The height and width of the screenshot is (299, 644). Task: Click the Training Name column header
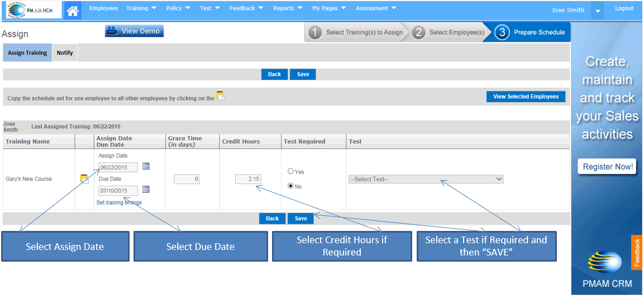27,142
